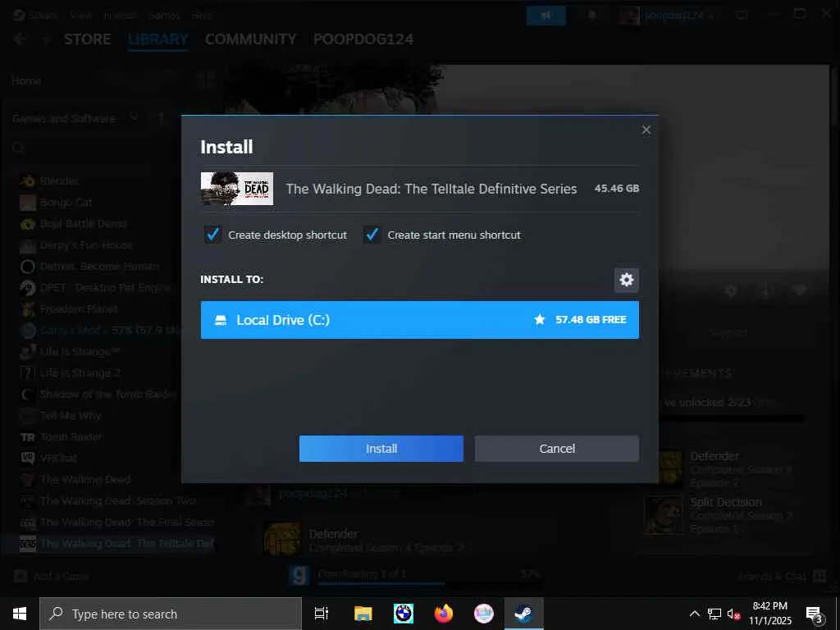Select DPET : Desktop Pet Engine entry
Image resolution: width=840 pixels, height=630 pixels.
[105, 288]
